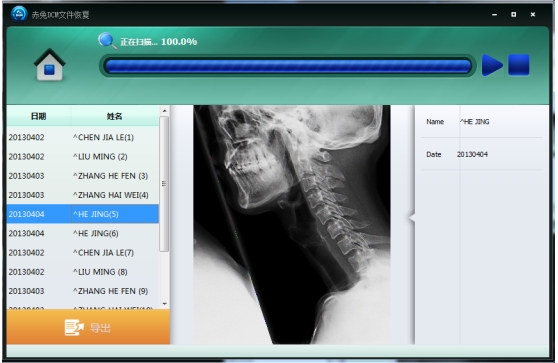Sort list by the 日期 column header
This screenshot has height=363, width=558.
[x=38, y=116]
